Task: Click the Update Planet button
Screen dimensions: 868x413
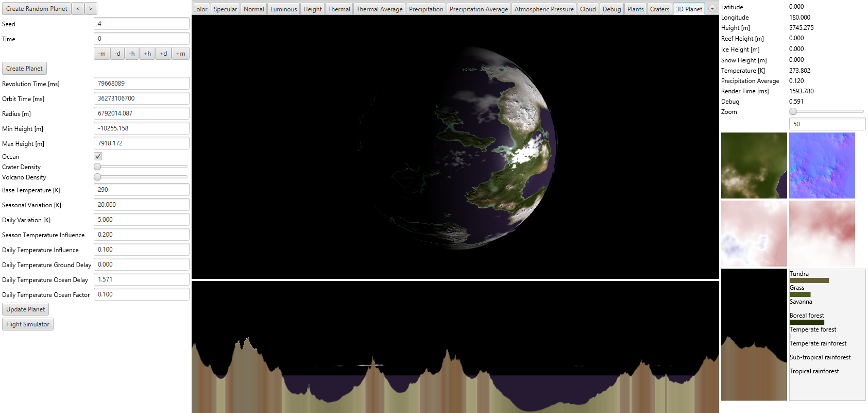Action: coord(25,309)
